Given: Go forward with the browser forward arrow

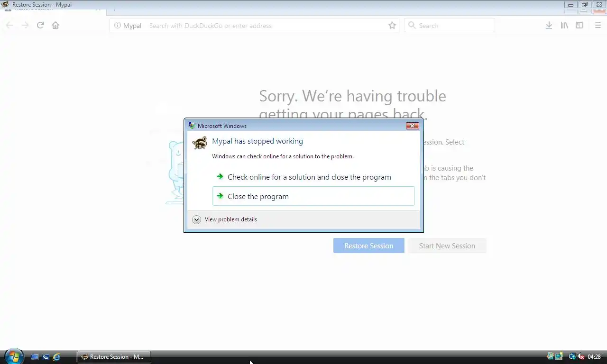Looking at the screenshot, I should pyautogui.click(x=25, y=26).
